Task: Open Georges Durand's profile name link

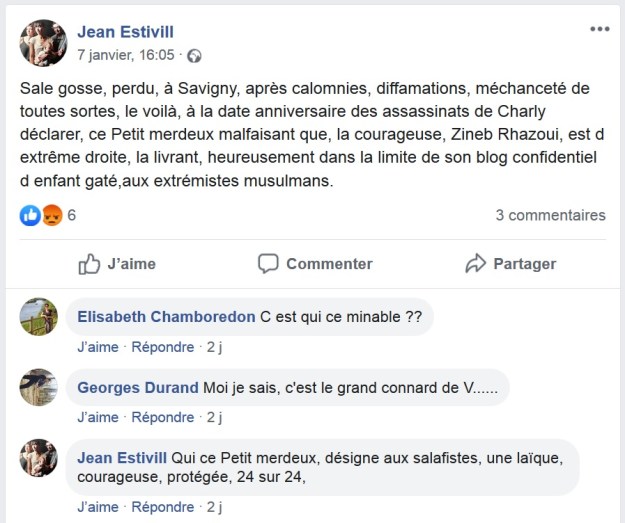Action: click(x=138, y=387)
